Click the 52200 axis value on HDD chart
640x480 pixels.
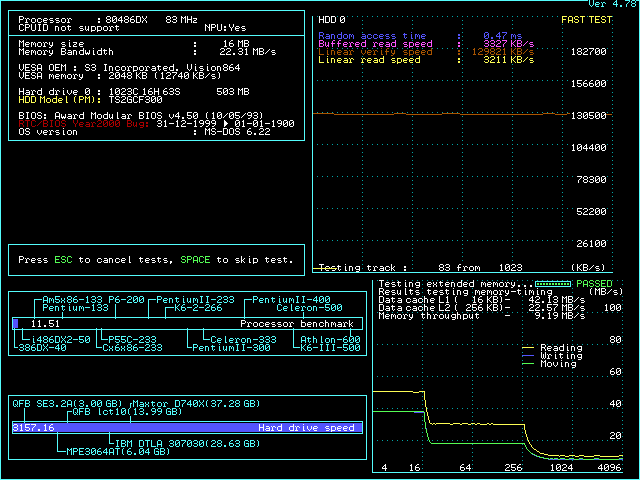591,211
